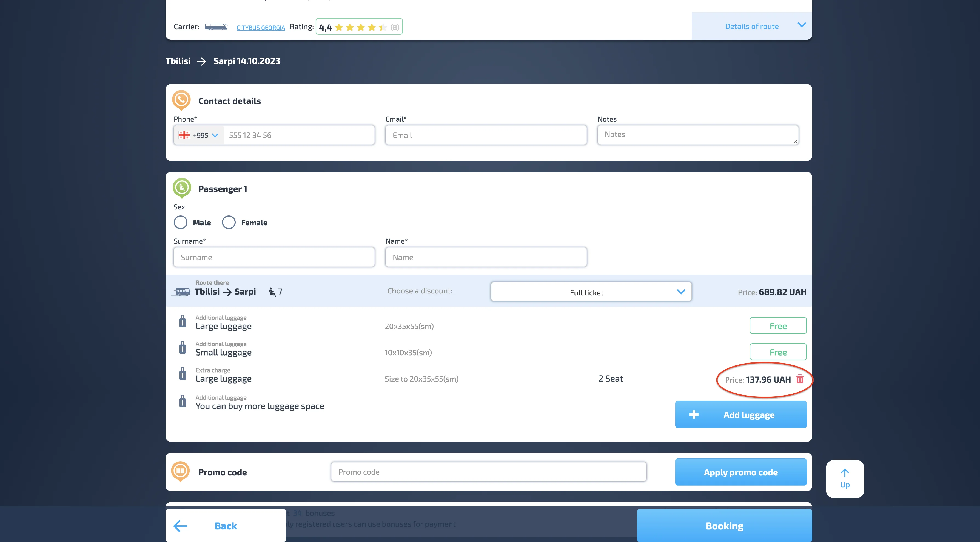Select the Female radio button
The height and width of the screenshot is (542, 980).
click(x=229, y=222)
